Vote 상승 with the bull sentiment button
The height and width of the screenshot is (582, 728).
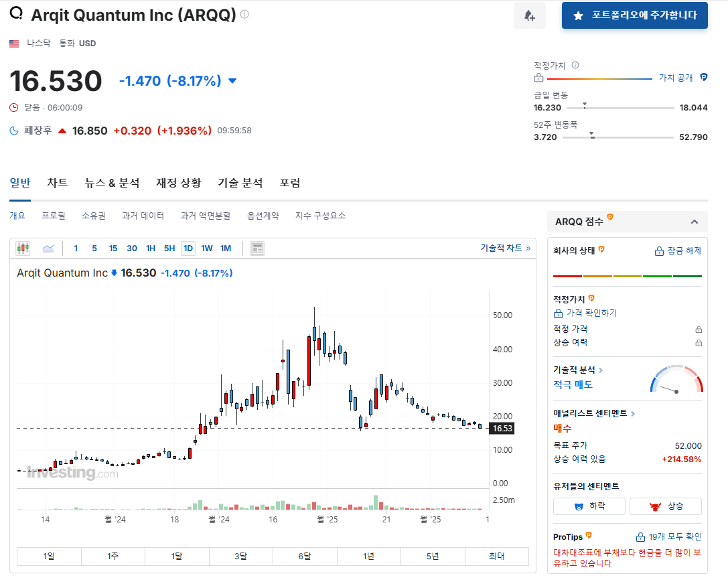(x=665, y=506)
